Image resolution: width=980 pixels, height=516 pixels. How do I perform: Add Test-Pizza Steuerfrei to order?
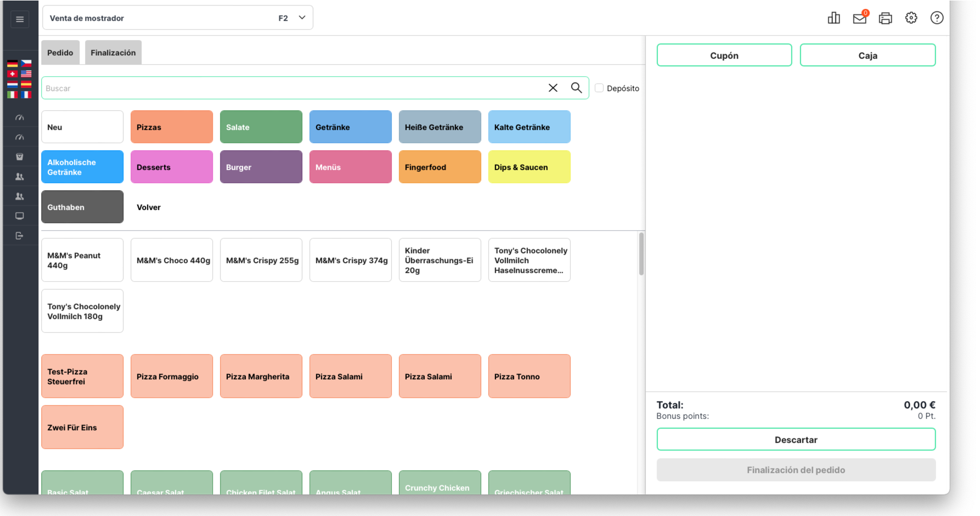(x=82, y=376)
